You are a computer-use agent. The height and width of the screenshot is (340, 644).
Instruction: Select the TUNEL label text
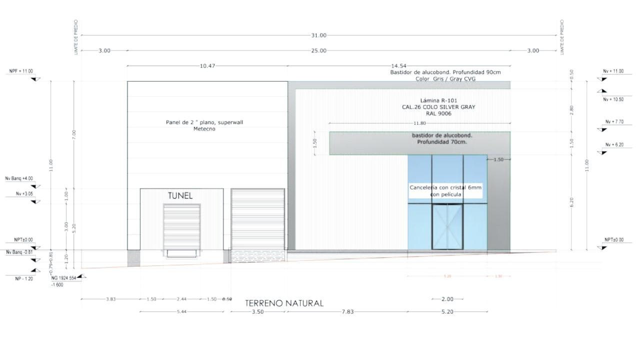[x=180, y=196]
